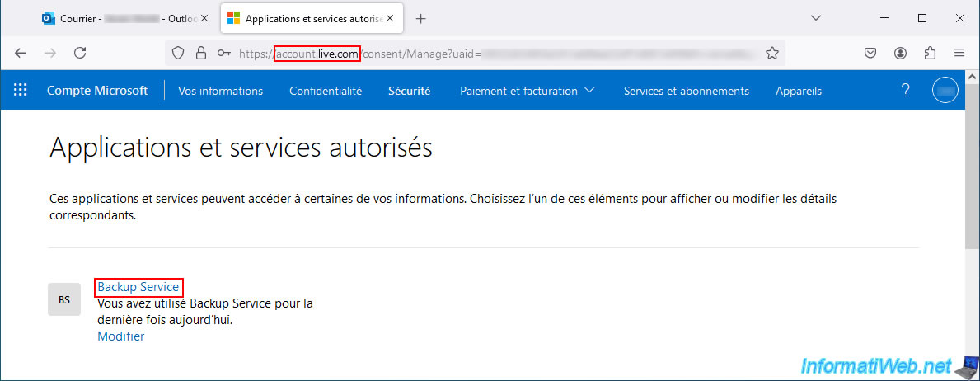Minimize the browser window
The image size is (980, 381).
pos(884,18)
